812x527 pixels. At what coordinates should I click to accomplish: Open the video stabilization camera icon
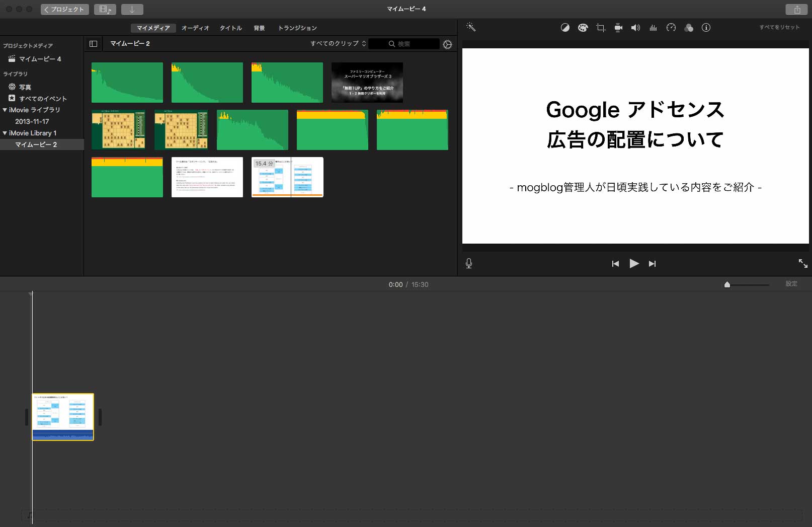point(618,28)
